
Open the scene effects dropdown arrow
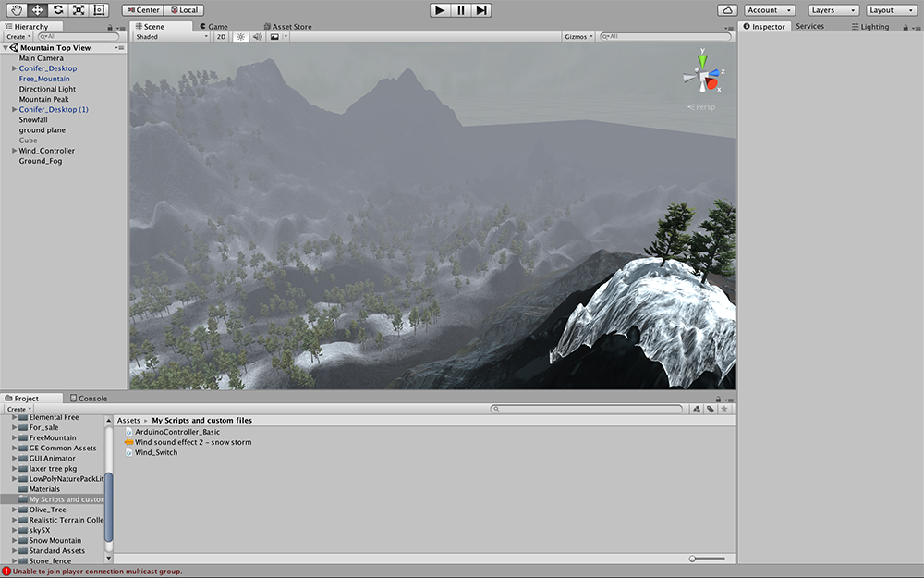(286, 37)
